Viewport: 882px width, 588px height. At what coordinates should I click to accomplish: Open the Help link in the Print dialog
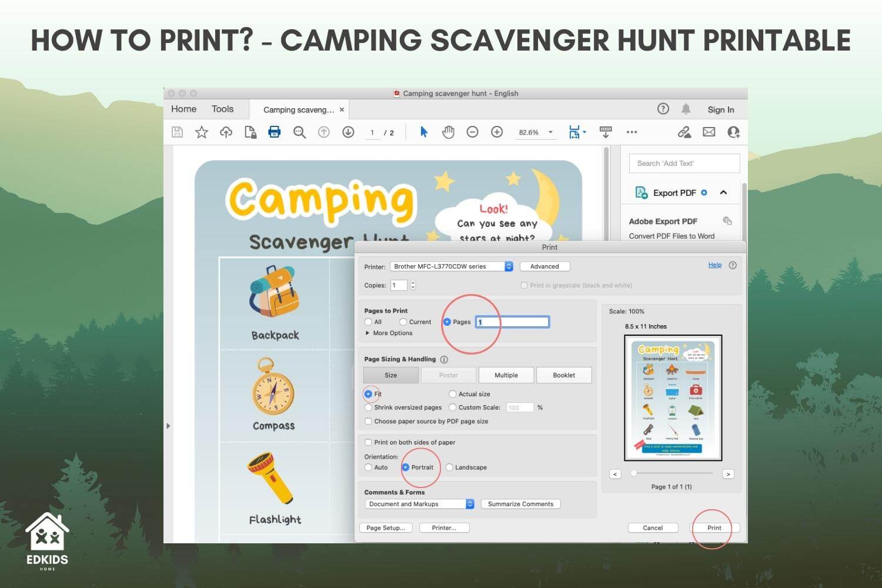(714, 265)
